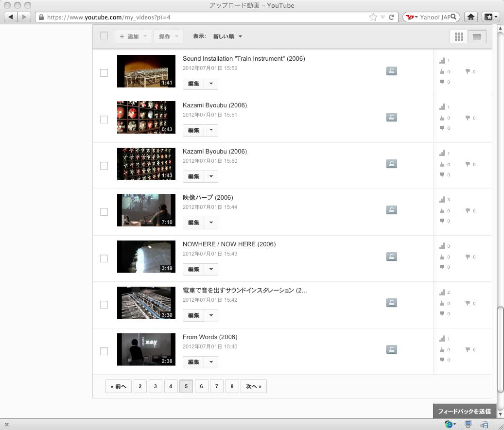Click the « 前へ previous page button
This screenshot has height=430, width=504.
pos(119,386)
